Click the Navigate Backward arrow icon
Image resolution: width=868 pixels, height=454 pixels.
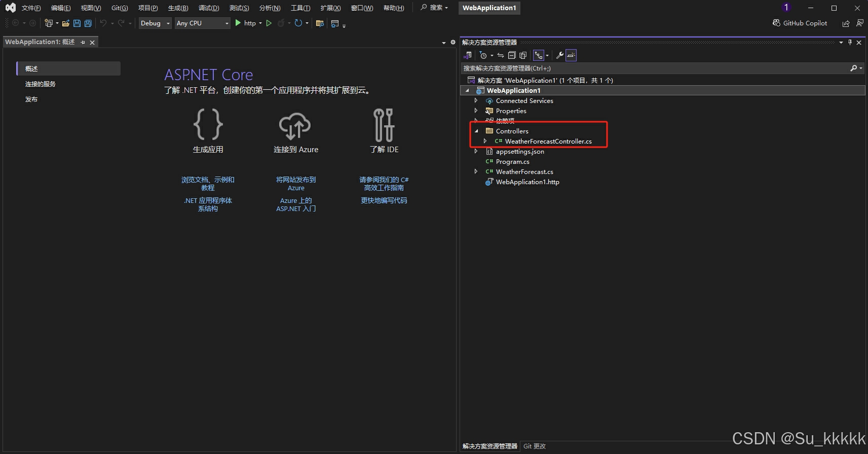tap(16, 23)
